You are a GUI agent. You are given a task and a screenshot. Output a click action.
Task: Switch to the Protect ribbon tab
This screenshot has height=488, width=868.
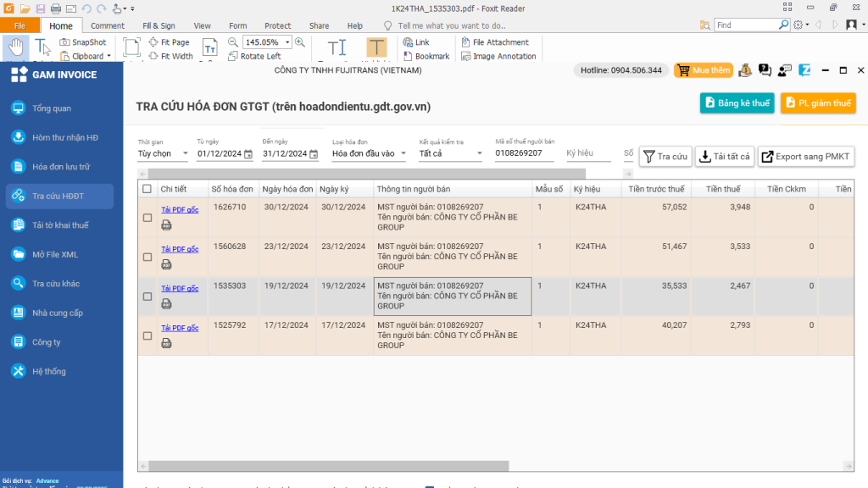coord(277,25)
